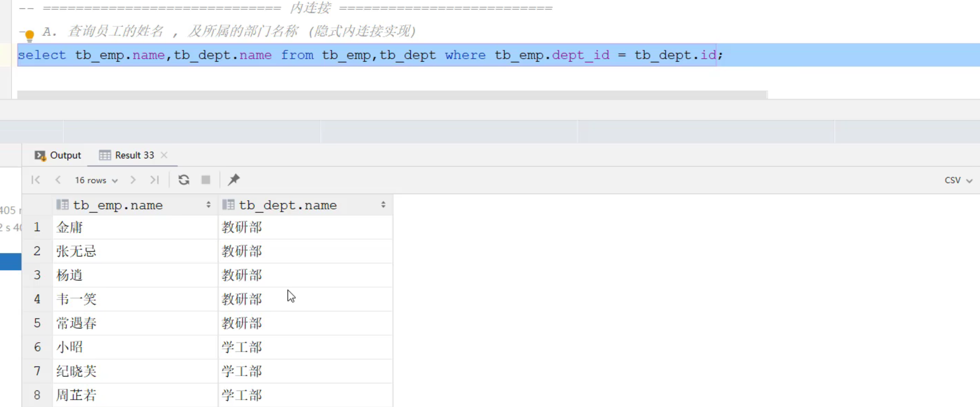Viewport: 980px width, 407px height.
Task: Select cell 小昭 in row 6
Action: tap(135, 347)
